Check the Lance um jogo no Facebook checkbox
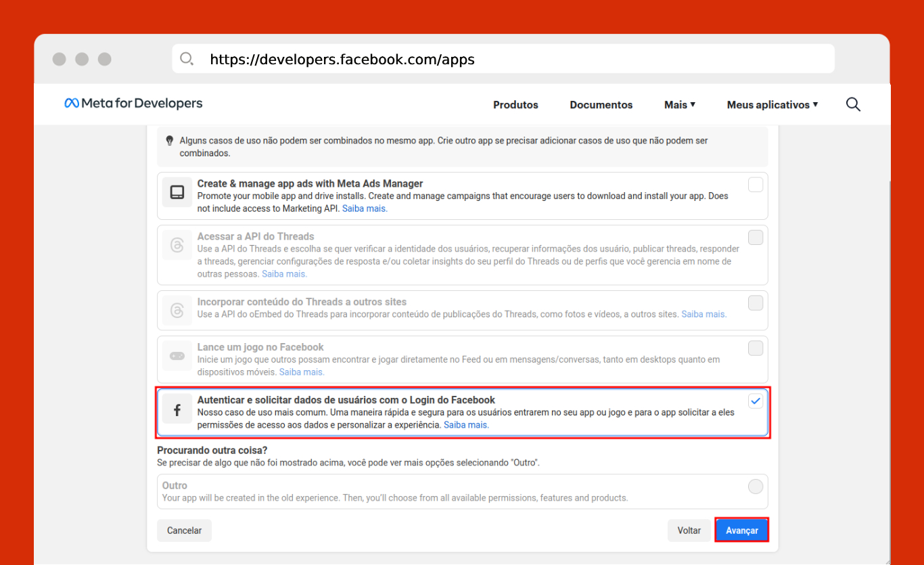924x565 pixels. [x=756, y=348]
